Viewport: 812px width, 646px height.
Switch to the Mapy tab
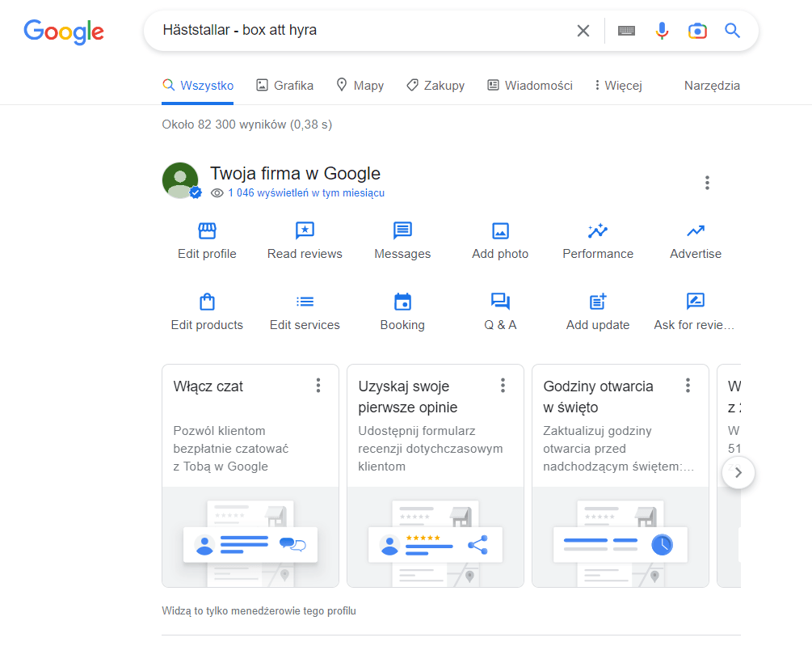tap(360, 86)
